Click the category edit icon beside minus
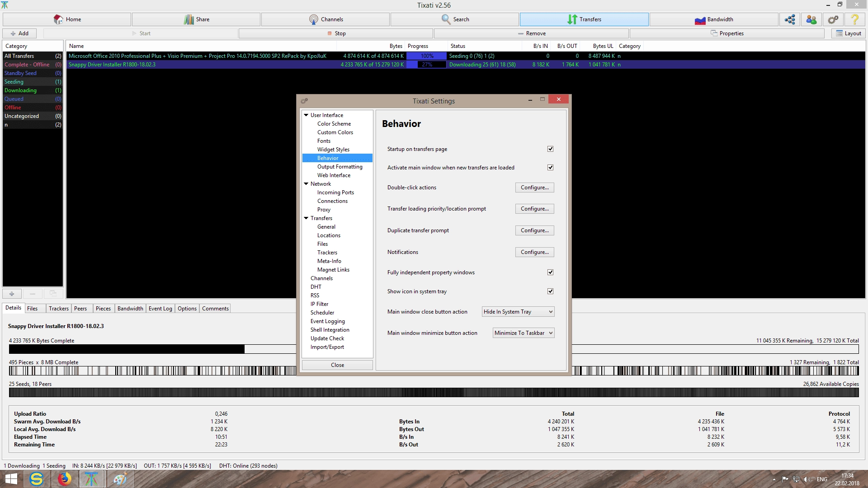The image size is (868, 488). (x=53, y=294)
